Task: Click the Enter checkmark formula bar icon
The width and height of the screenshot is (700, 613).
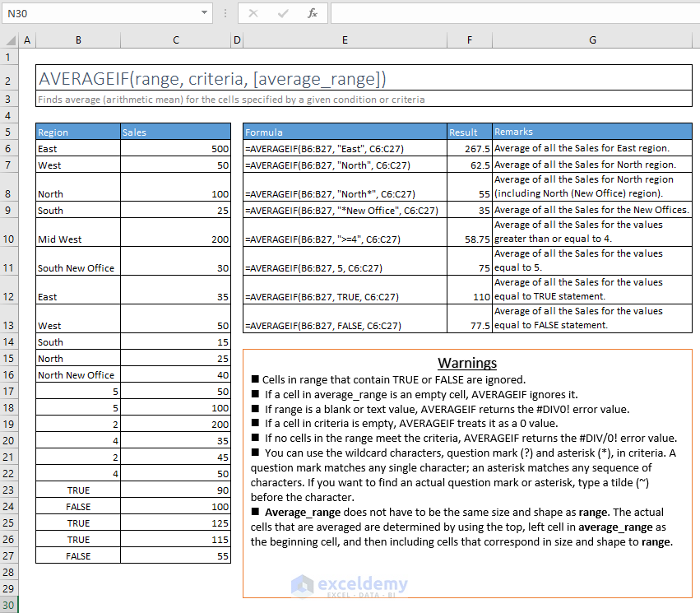Action: pos(283,13)
